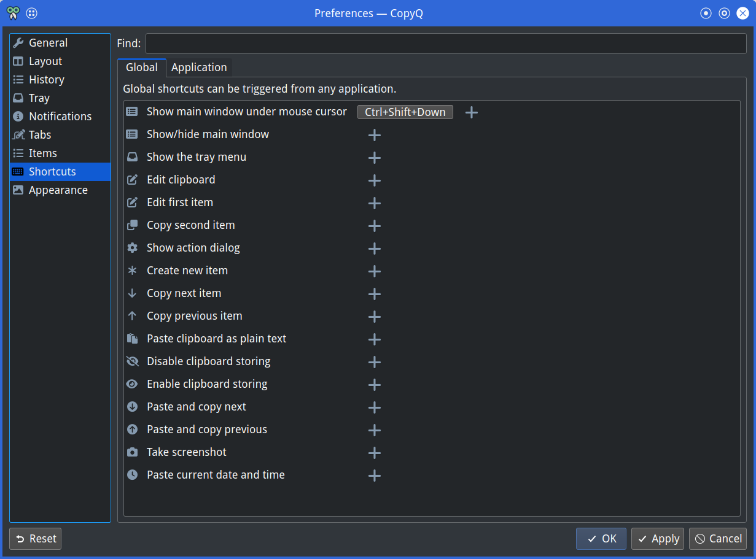
Task: Click the gear icon next to Show action dialog
Action: click(x=132, y=247)
